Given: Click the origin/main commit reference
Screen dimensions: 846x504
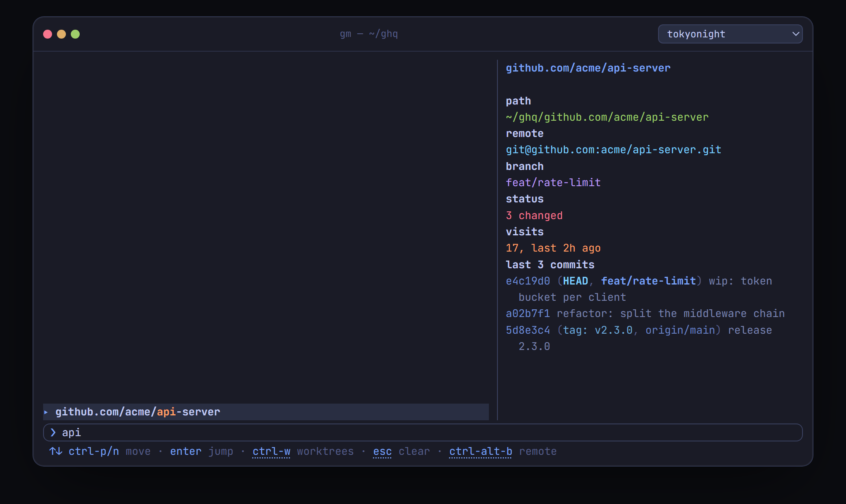Looking at the screenshot, I should pos(680,330).
